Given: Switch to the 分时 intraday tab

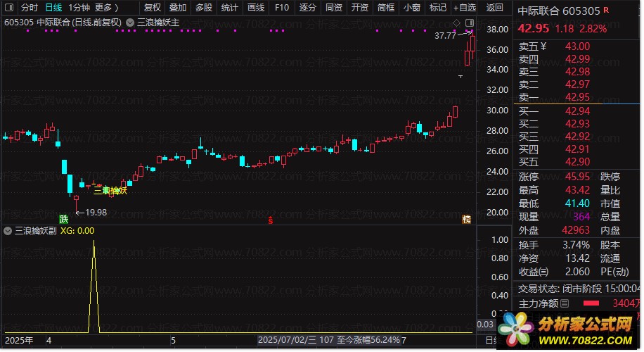Looking at the screenshot, I should coord(29,8).
